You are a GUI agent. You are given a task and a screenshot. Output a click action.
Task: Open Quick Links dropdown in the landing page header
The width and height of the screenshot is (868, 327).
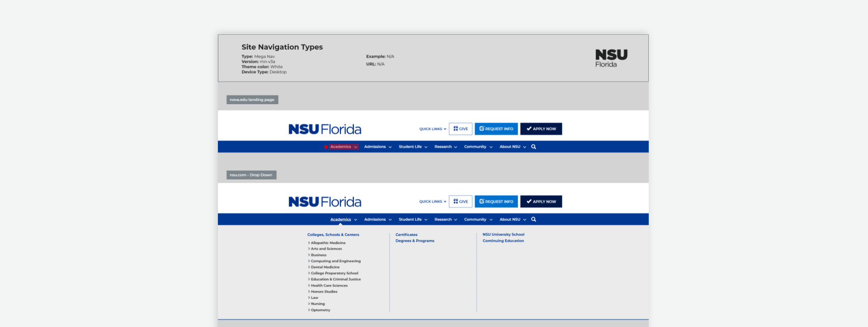(x=433, y=129)
